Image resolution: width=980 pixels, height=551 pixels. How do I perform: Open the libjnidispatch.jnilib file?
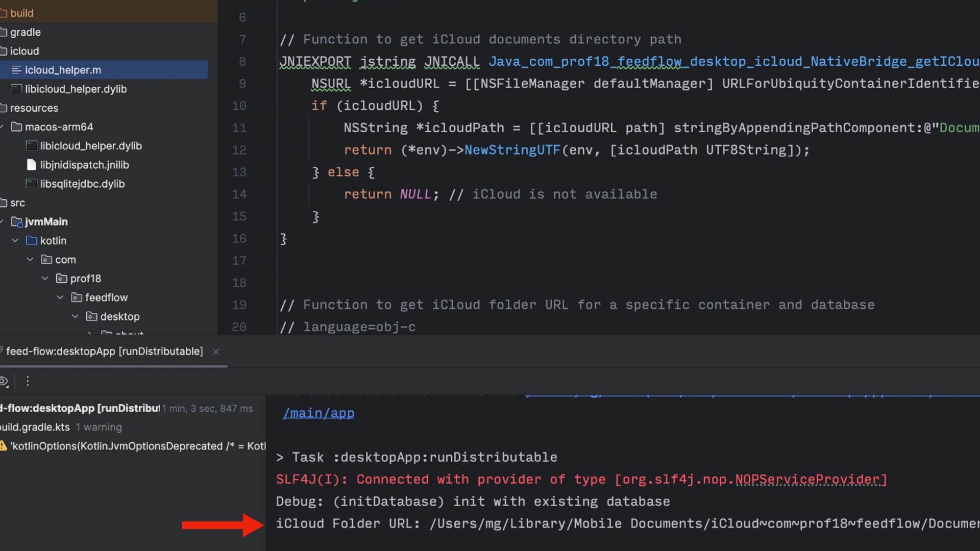pos(84,165)
